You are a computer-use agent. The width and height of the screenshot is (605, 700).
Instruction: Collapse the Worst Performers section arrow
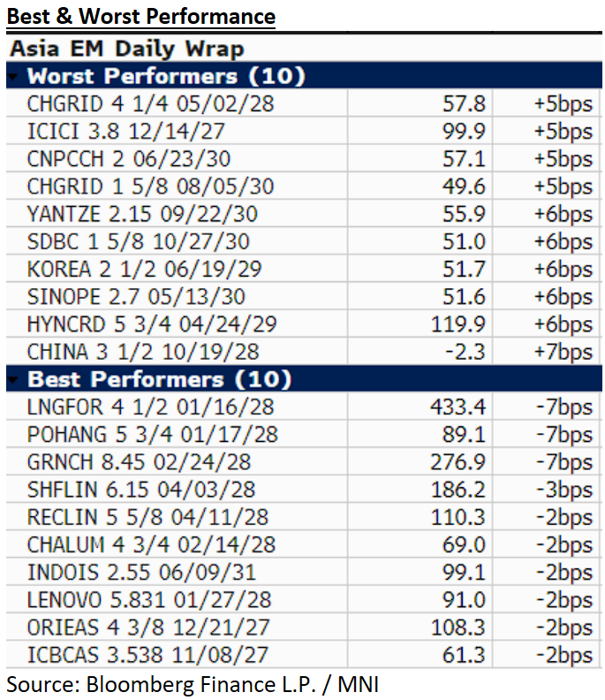click(x=12, y=76)
